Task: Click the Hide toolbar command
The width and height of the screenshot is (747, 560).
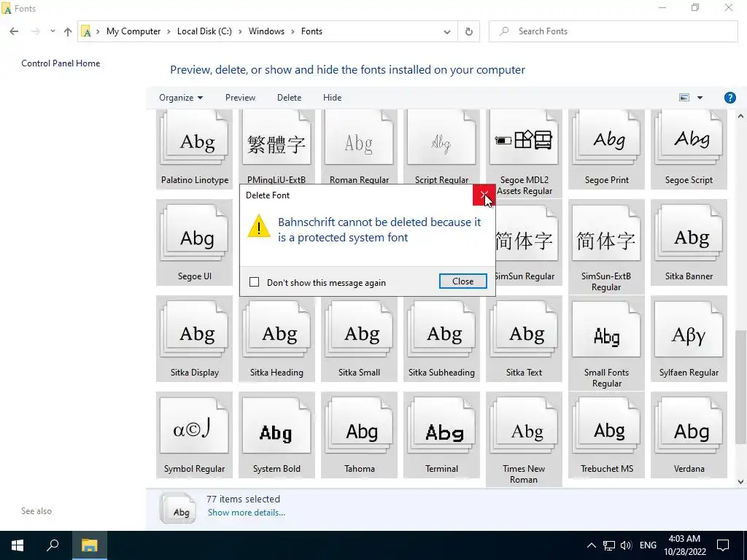Action: (332, 98)
